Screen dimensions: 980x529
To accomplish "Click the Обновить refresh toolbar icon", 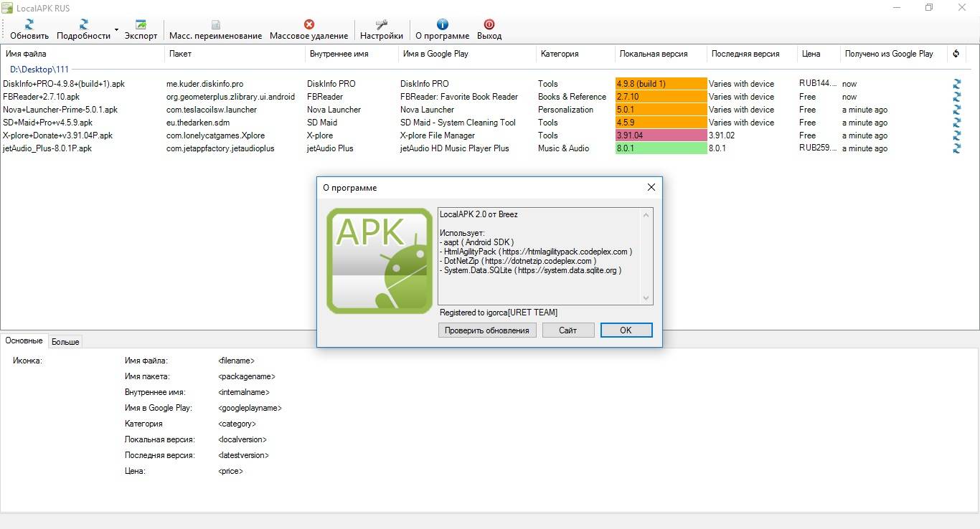I will (29, 24).
